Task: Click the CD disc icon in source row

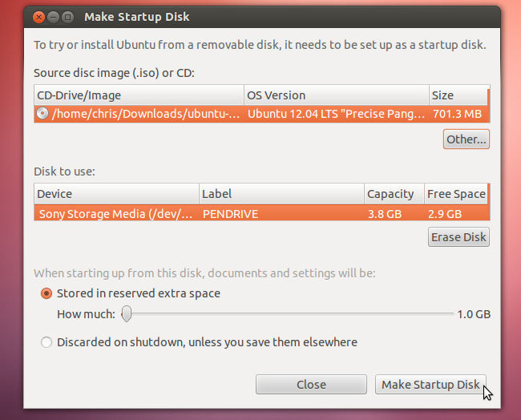Action: click(42, 114)
